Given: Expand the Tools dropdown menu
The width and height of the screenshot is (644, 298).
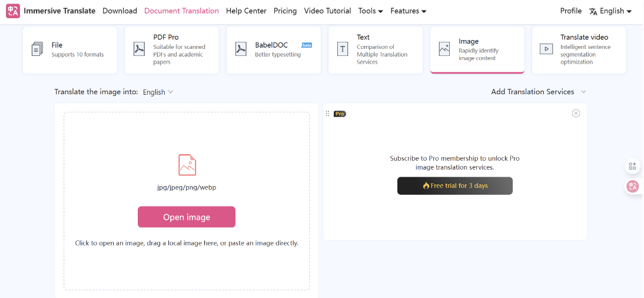Looking at the screenshot, I should [370, 11].
